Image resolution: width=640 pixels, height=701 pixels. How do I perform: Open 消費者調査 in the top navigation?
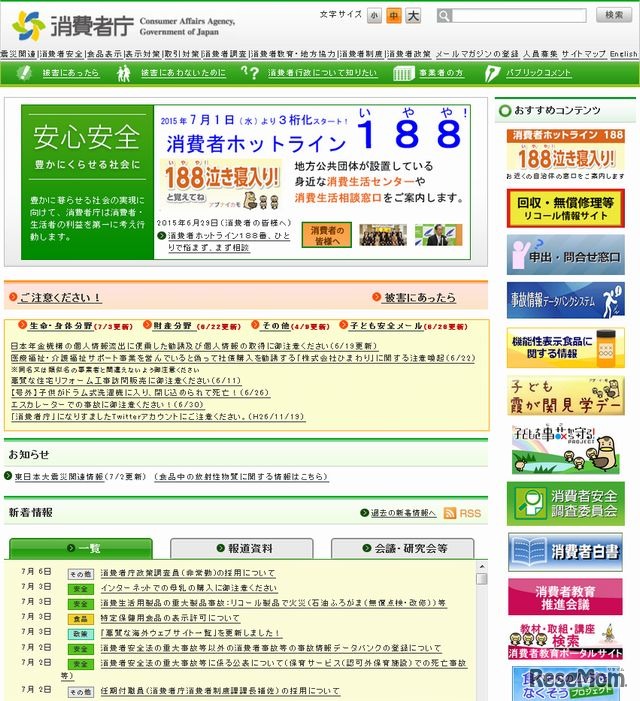click(x=224, y=54)
